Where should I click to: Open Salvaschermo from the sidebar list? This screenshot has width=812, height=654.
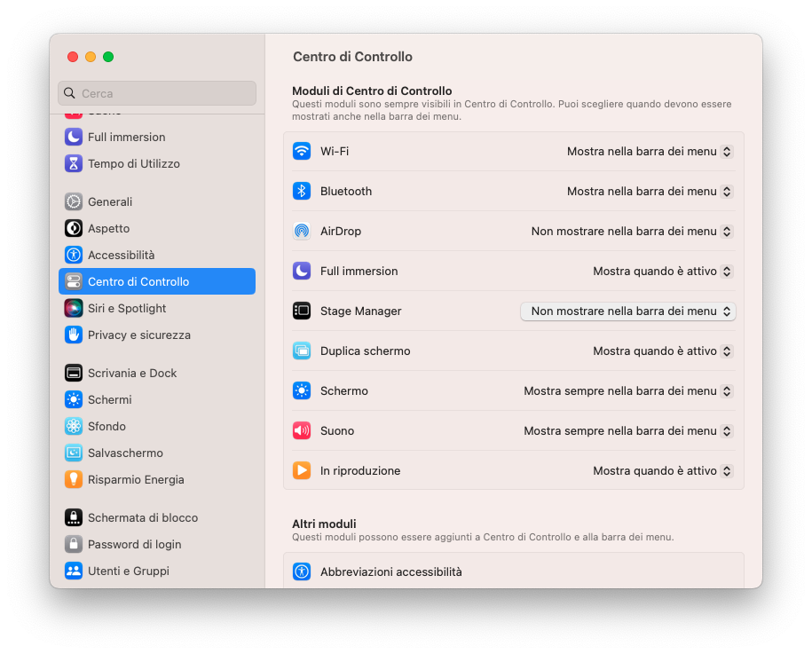tap(157, 453)
